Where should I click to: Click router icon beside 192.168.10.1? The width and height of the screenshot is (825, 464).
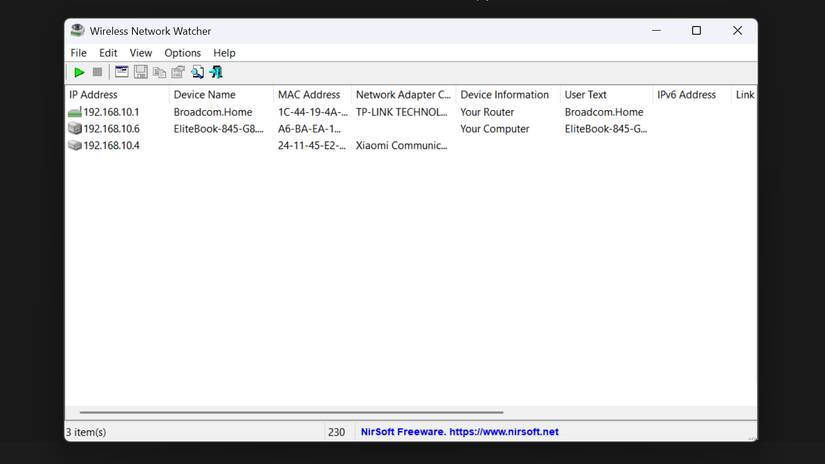click(x=75, y=112)
